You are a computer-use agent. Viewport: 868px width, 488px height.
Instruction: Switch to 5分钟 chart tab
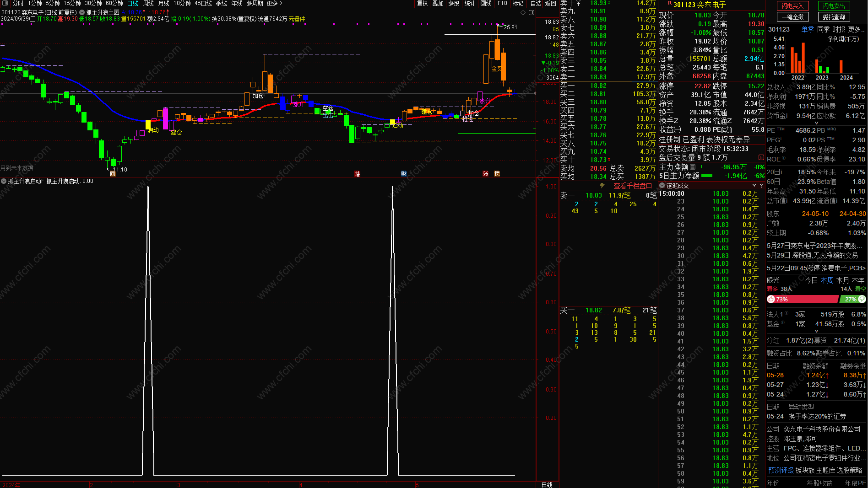click(53, 3)
